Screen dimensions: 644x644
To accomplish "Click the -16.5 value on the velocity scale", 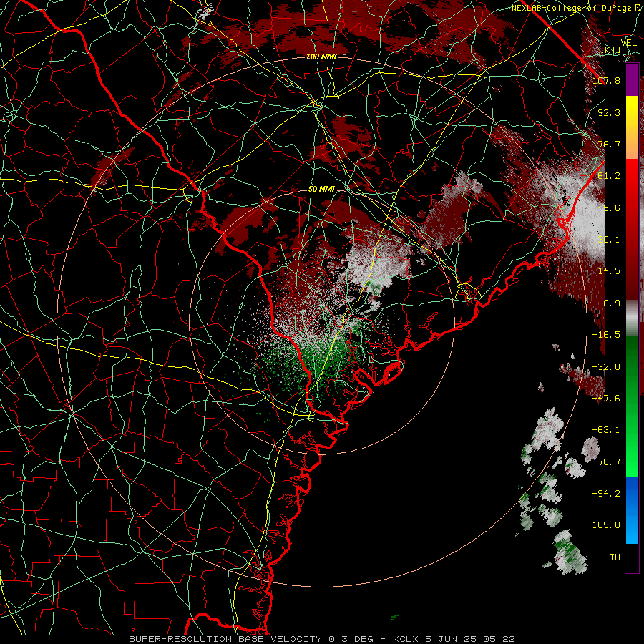I will click(x=606, y=335).
